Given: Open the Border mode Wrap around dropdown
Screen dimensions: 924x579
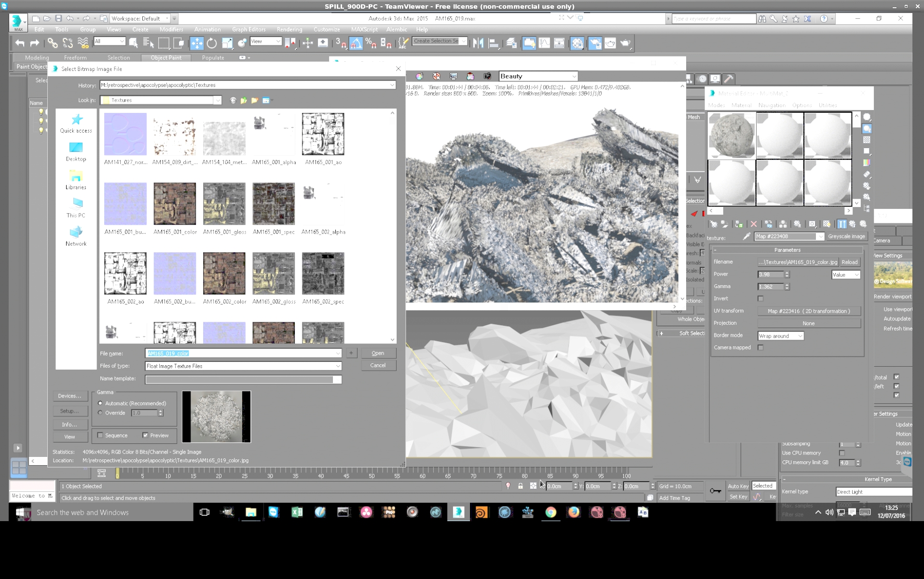Looking at the screenshot, I should point(780,336).
